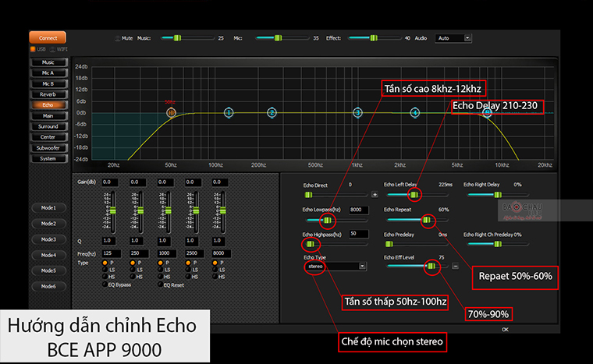The image size is (593, 364).
Task: Click the Freq field showing 2500
Action: pos(194,253)
